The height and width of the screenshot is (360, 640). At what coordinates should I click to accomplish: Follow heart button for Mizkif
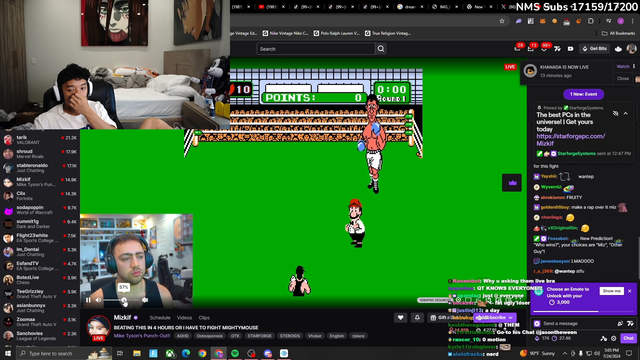[400, 318]
